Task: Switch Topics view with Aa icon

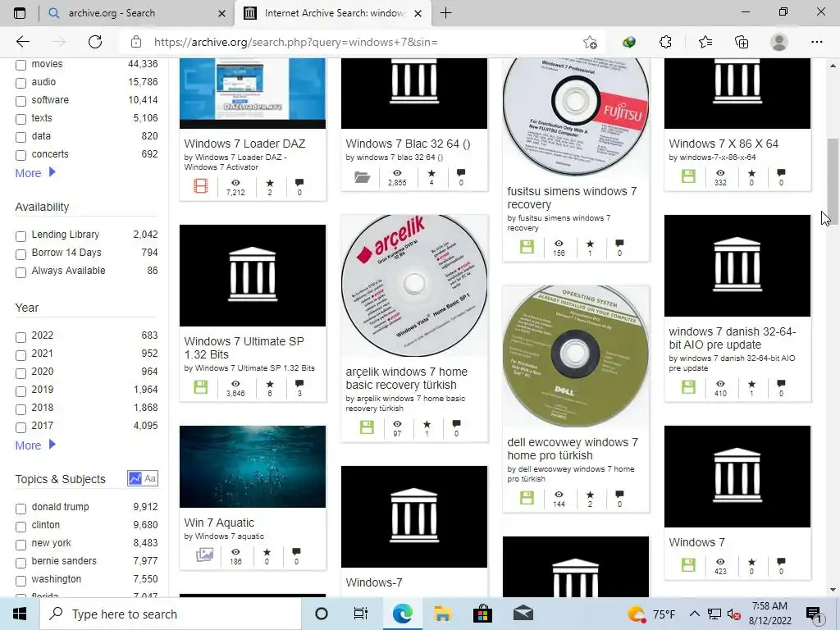Action: pos(150,478)
